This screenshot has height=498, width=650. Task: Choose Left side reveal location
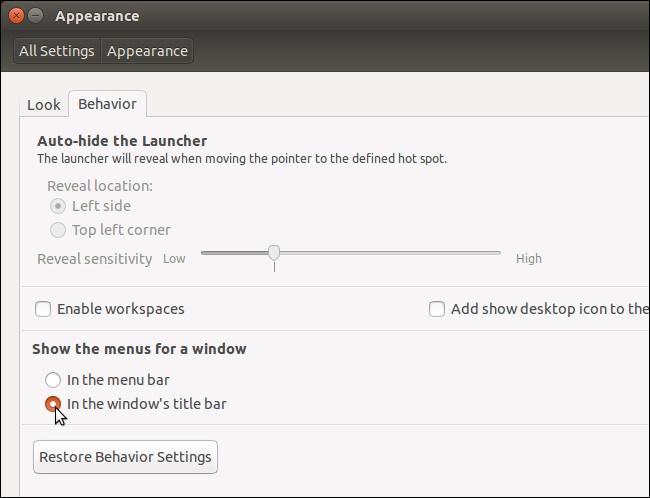click(59, 206)
